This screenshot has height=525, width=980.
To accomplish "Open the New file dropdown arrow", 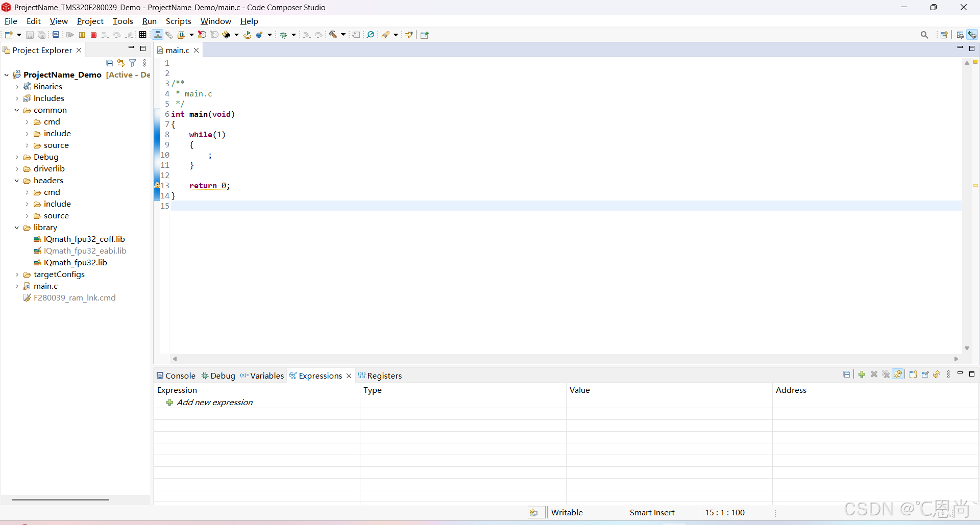I will [19, 35].
